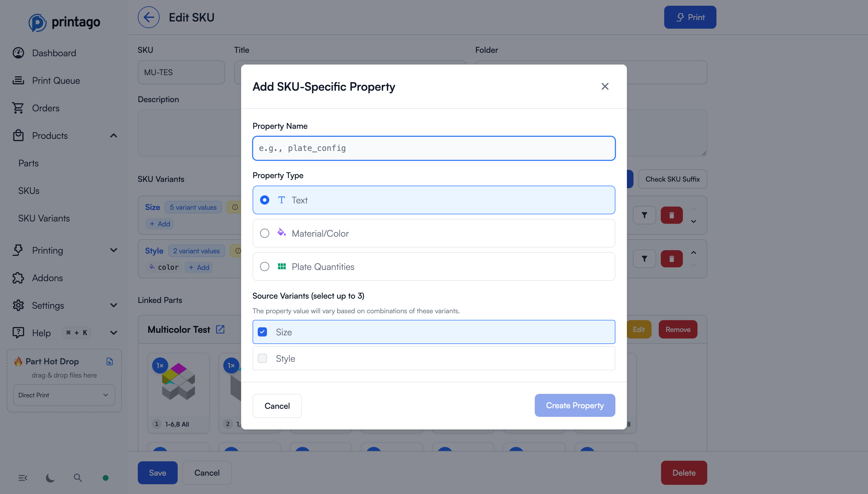The width and height of the screenshot is (868, 494).
Task: Cancel the Add SKU-Specific Property dialog
Action: [277, 406]
